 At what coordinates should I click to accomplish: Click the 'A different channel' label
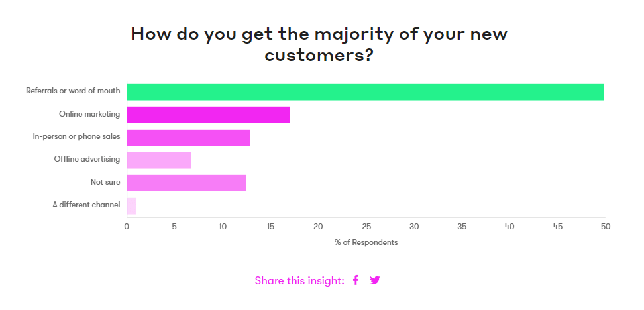coord(86,205)
